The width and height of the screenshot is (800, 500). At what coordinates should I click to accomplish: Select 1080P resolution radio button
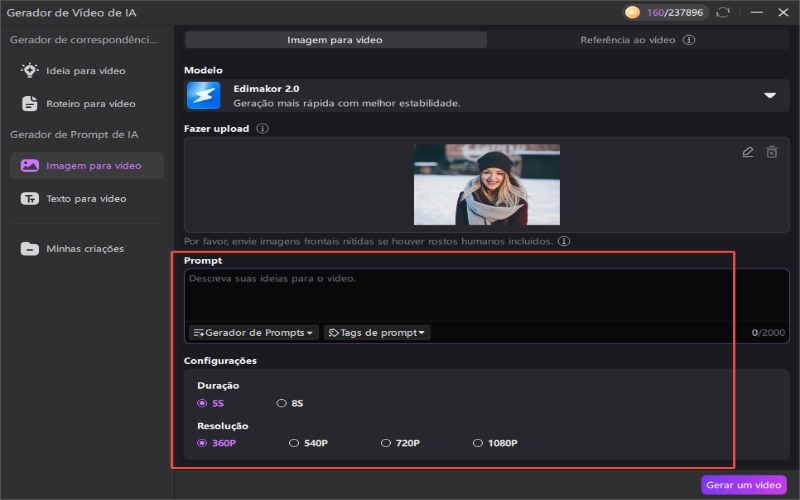point(479,443)
